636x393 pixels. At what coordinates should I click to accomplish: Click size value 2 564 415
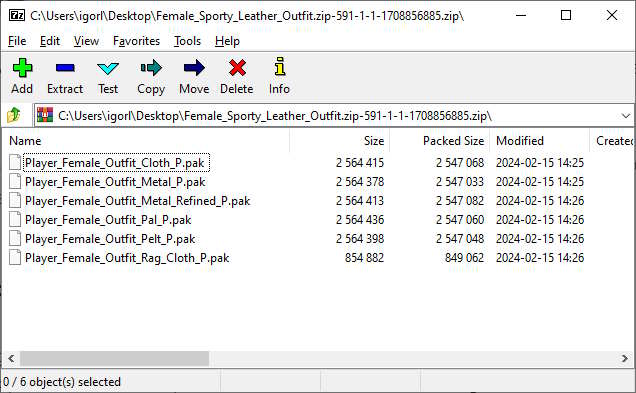click(360, 163)
